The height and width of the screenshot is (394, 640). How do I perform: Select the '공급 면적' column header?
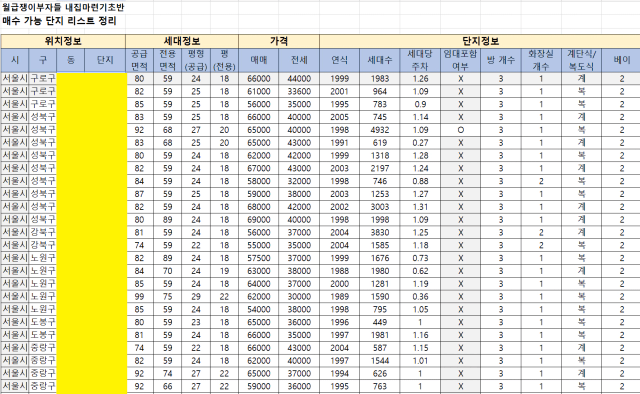point(139,60)
